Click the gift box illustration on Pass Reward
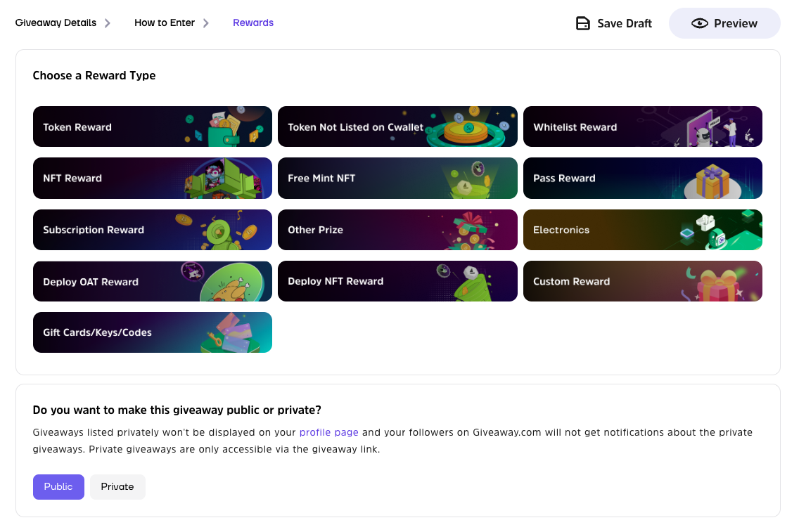799x532 pixels. (712, 181)
